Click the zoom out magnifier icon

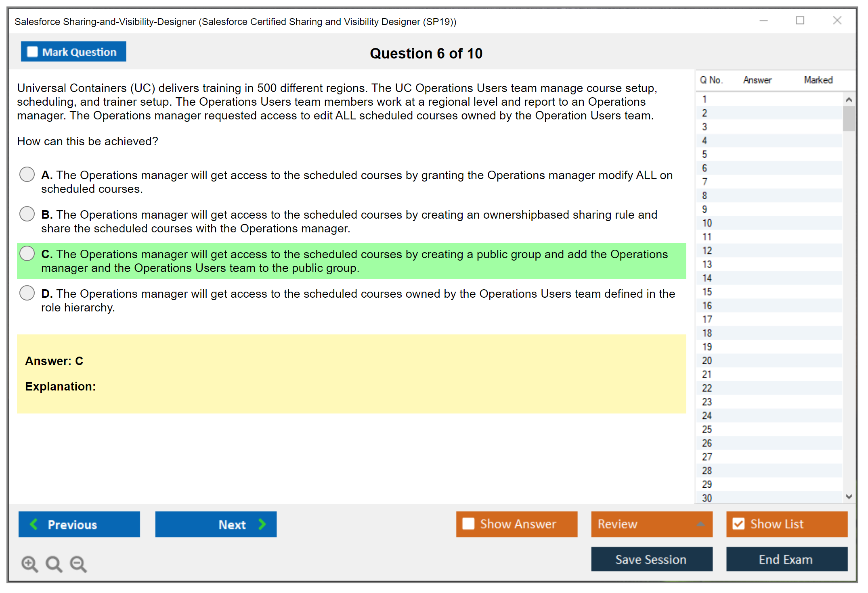(x=78, y=564)
